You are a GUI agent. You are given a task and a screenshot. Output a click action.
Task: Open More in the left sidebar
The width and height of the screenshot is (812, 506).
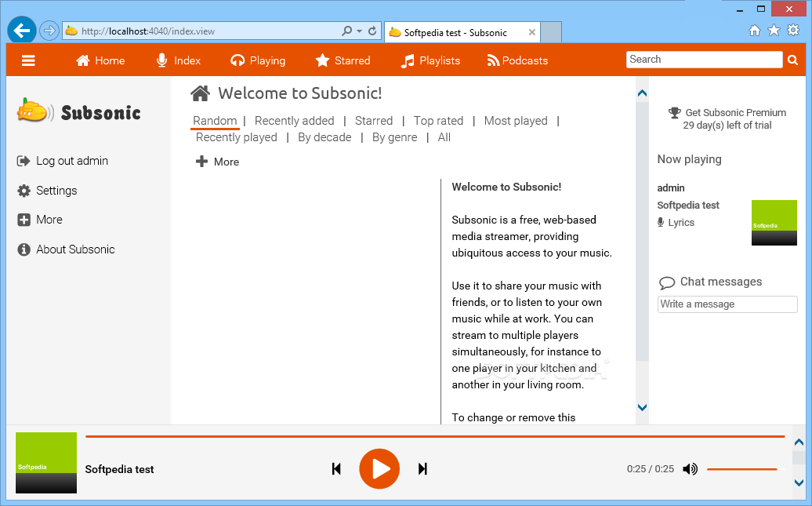[49, 220]
